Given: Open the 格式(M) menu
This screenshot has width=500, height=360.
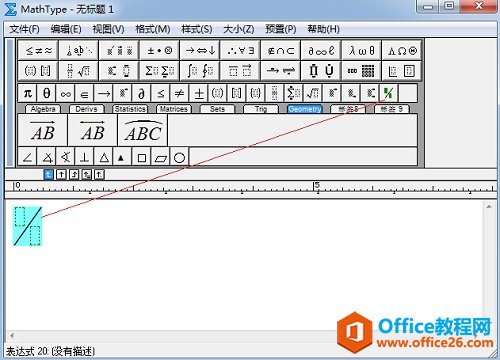Looking at the screenshot, I should 153,29.
